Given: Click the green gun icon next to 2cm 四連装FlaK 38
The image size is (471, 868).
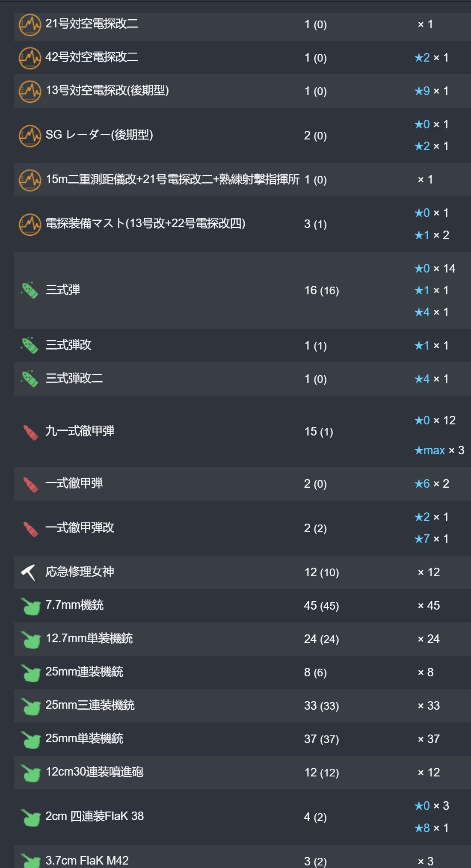Looking at the screenshot, I should (x=30, y=817).
